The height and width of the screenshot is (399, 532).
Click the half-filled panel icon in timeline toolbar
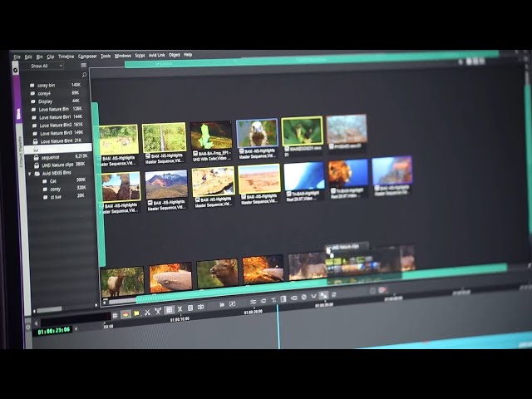[283, 299]
